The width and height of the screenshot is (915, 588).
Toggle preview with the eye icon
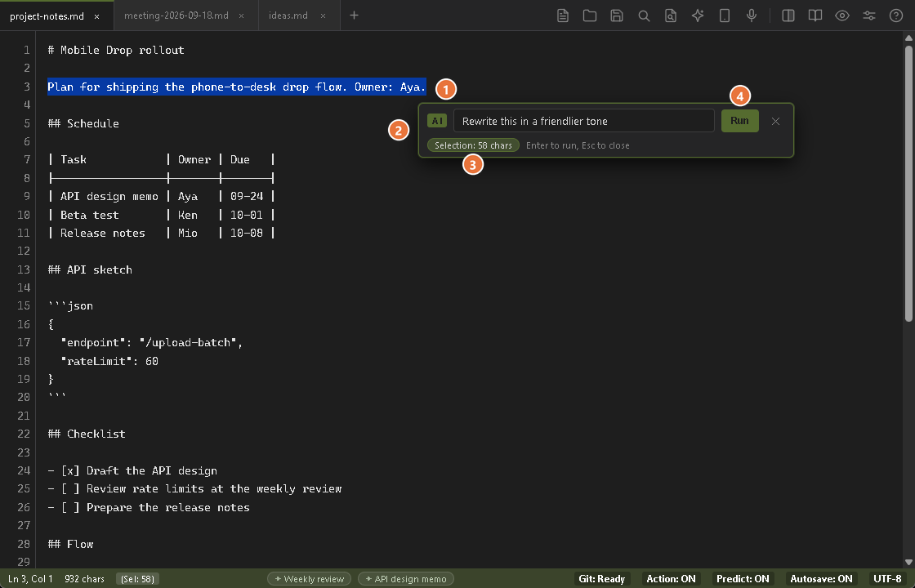pos(841,16)
